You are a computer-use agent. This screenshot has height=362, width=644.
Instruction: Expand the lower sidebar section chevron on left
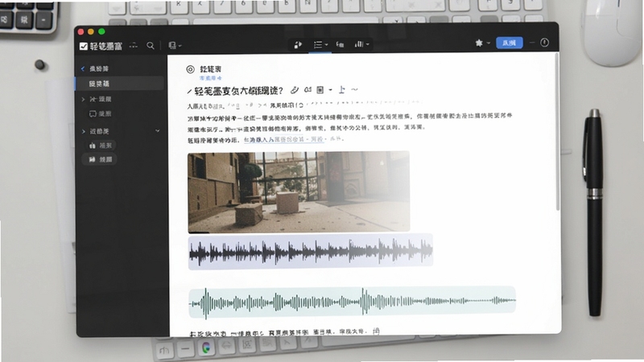84,131
